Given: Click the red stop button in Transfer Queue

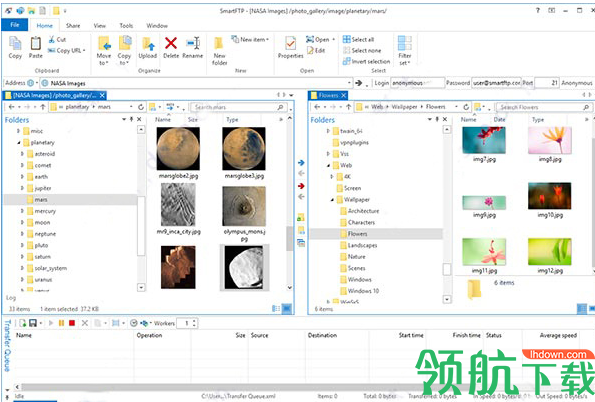Looking at the screenshot, I should 72,323.
